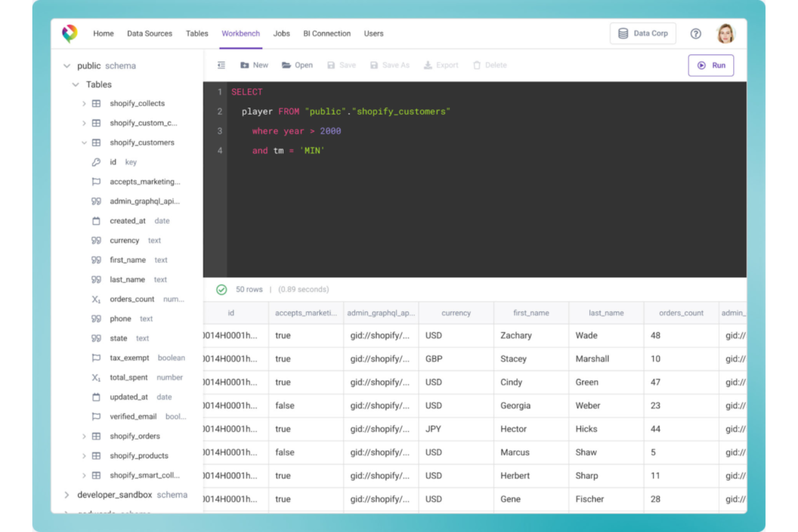Open the help question mark icon
Viewport: 798px width, 532px height.
click(x=696, y=33)
